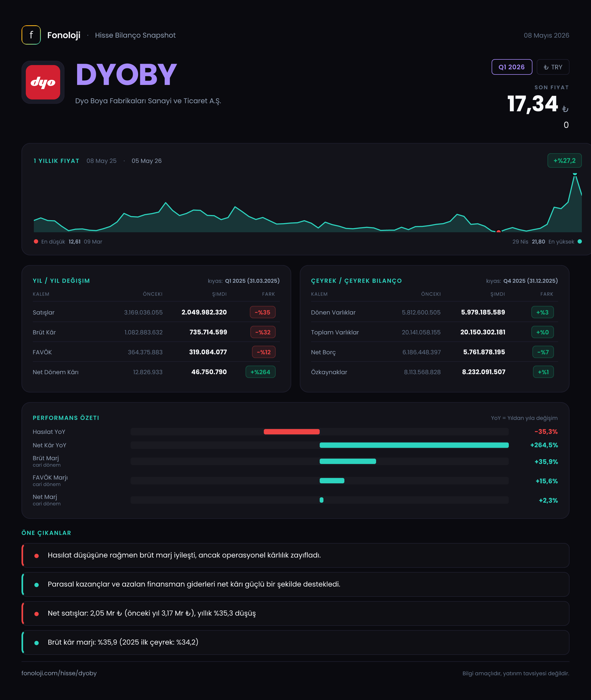Click the +35,9% Brüt Marj value
The image size is (591, 700).
[546, 462]
